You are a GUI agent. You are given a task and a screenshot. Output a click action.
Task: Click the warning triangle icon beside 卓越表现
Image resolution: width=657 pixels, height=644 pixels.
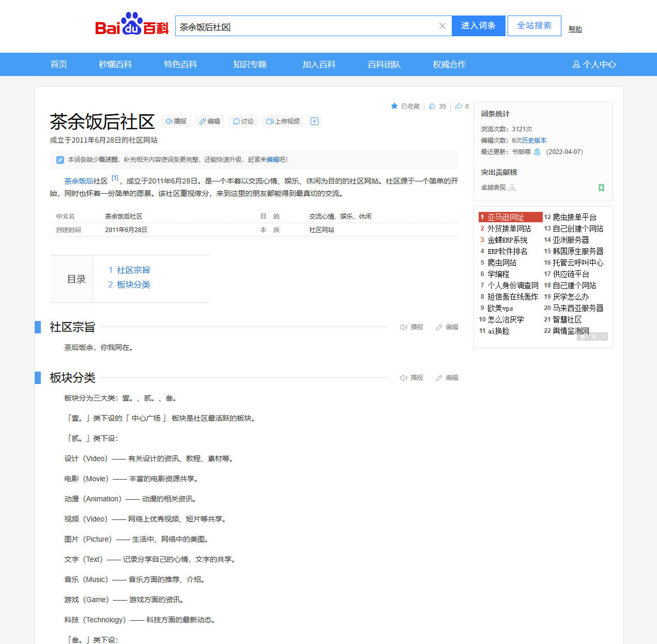(x=512, y=188)
